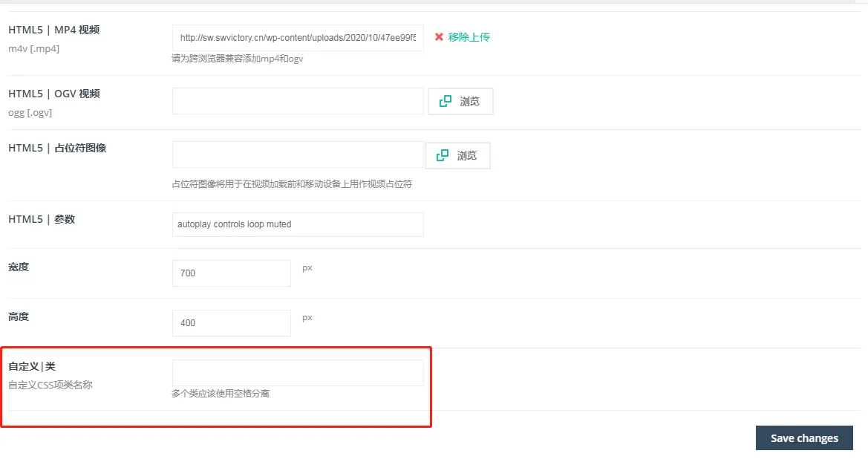Click the 自定义CSS项类名称 description
Image resolution: width=868 pixels, height=465 pixels.
50,385
